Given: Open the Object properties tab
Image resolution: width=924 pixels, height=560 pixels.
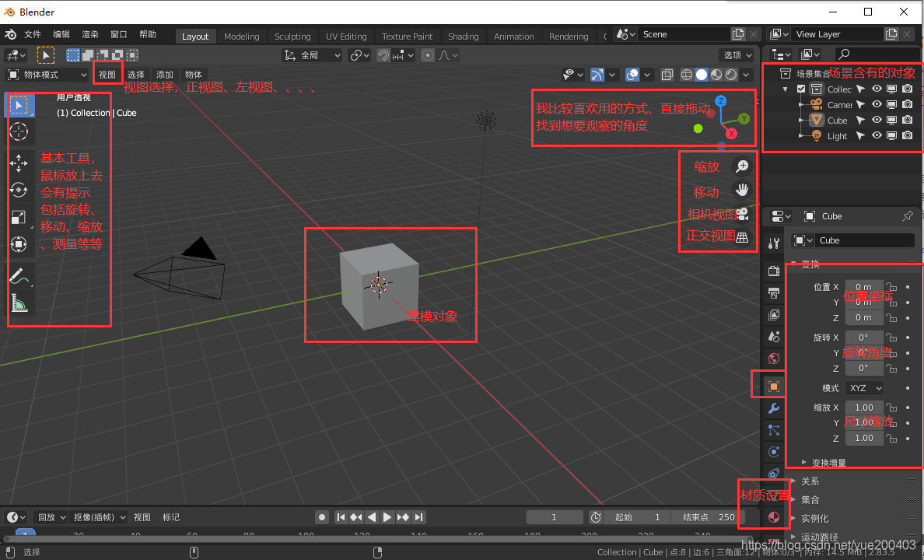Looking at the screenshot, I should click(774, 386).
